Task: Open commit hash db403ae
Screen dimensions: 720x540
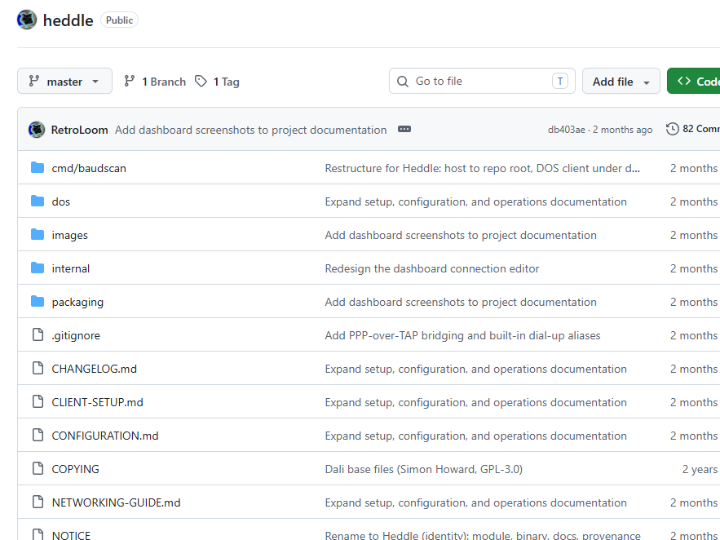Action: pos(566,129)
